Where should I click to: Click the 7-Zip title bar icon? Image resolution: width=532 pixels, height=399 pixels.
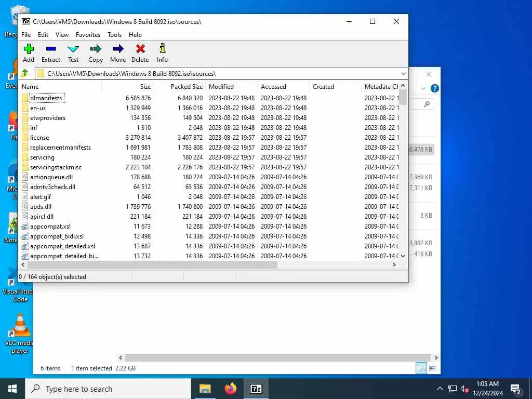[x=26, y=21]
